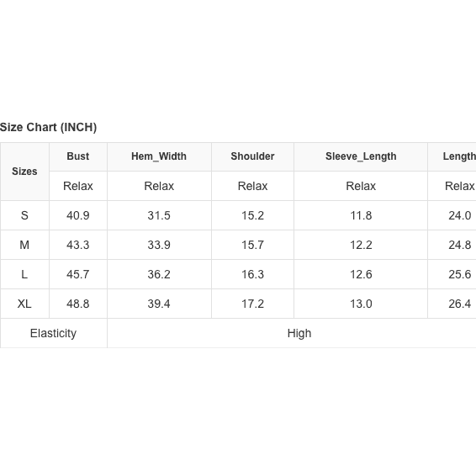The width and height of the screenshot is (476, 476).
Task: Click hem width value 33.9
Action: pyautogui.click(x=159, y=245)
